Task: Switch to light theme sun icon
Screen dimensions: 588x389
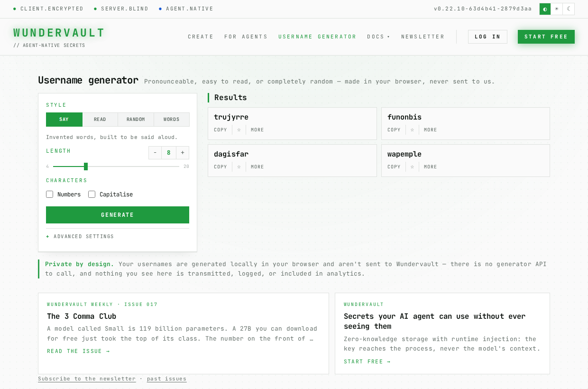Action: point(557,9)
